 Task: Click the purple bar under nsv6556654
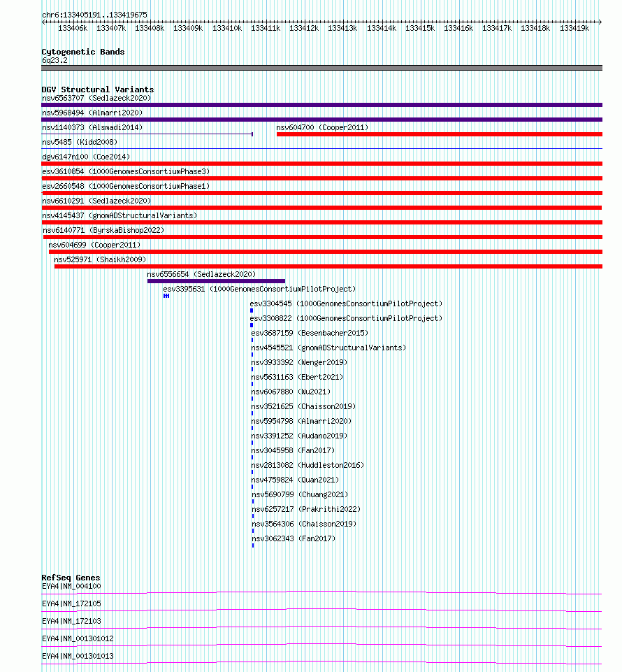click(216, 281)
